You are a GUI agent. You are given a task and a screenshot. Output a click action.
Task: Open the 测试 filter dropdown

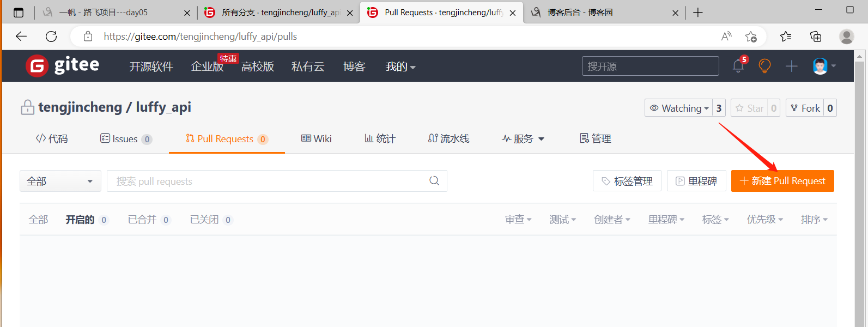coord(562,220)
